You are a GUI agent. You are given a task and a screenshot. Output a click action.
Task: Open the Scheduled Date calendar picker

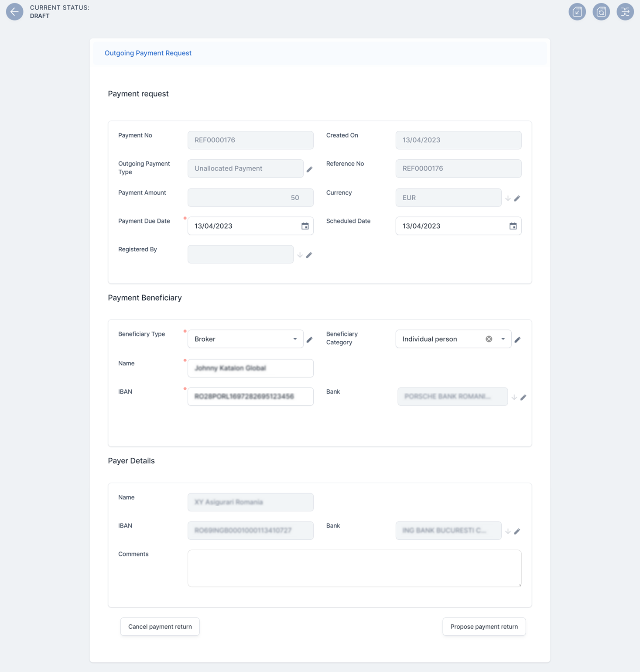point(513,226)
